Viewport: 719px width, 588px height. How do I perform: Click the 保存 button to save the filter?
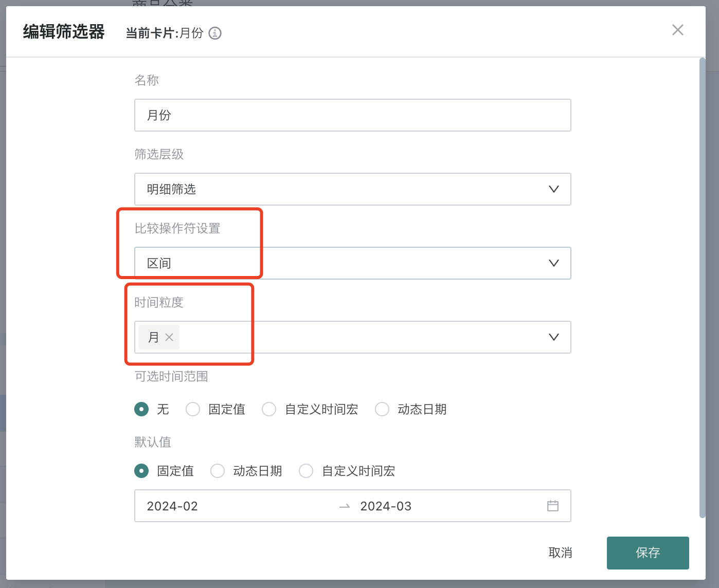point(648,553)
